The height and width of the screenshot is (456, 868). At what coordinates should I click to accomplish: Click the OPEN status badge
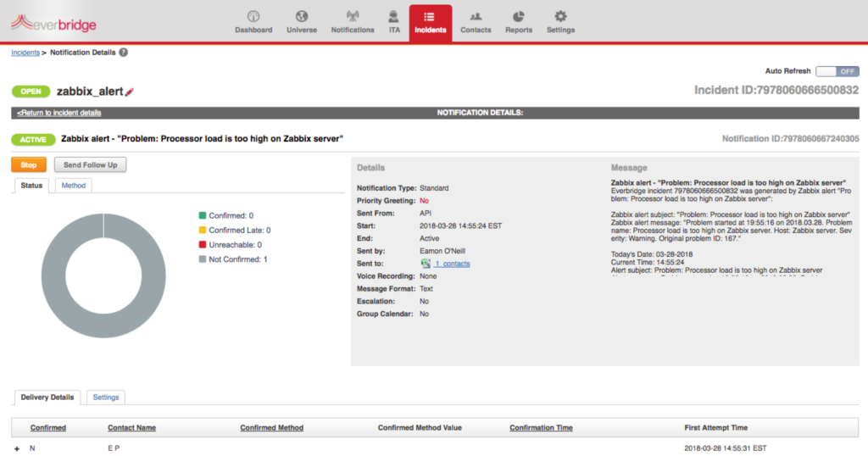pyautogui.click(x=31, y=92)
